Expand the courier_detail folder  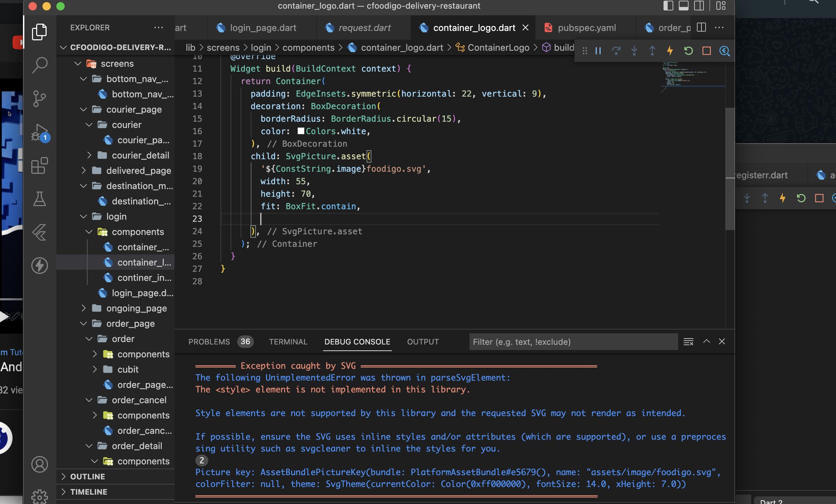tap(89, 155)
